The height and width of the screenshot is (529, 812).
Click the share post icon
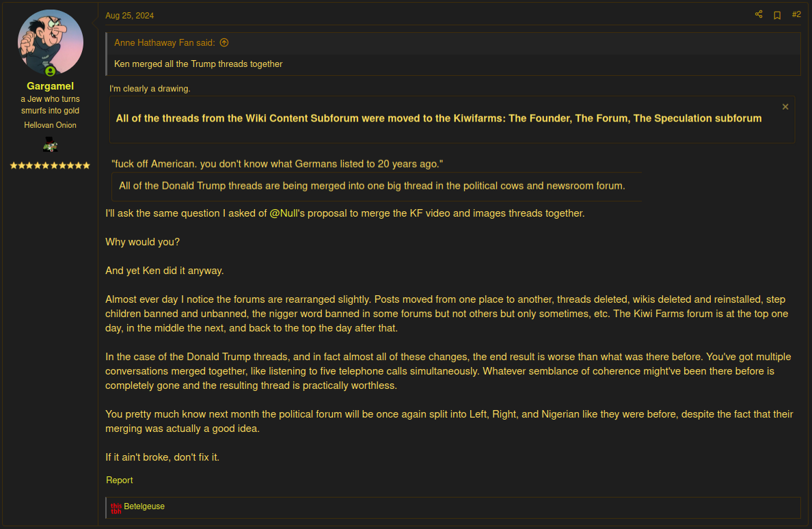(x=759, y=14)
